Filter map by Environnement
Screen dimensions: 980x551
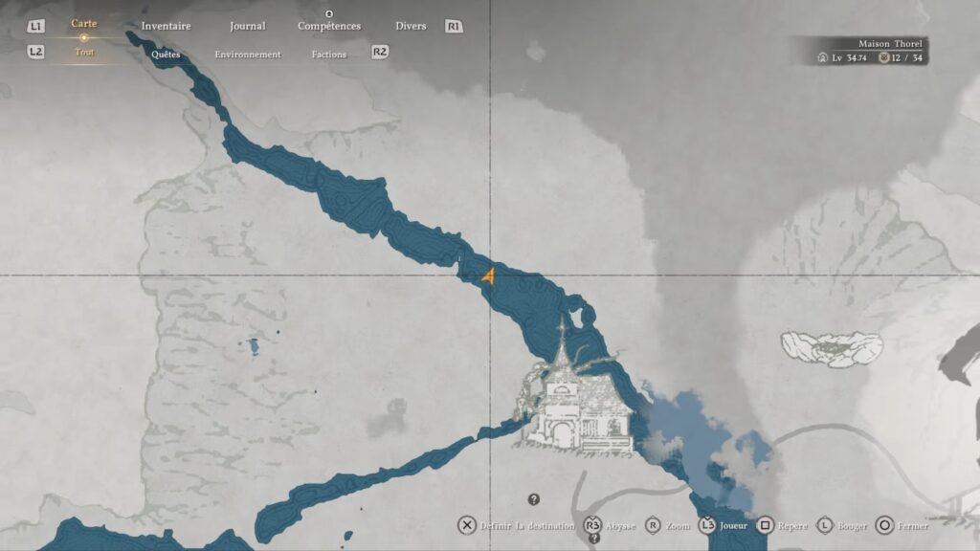pyautogui.click(x=248, y=55)
